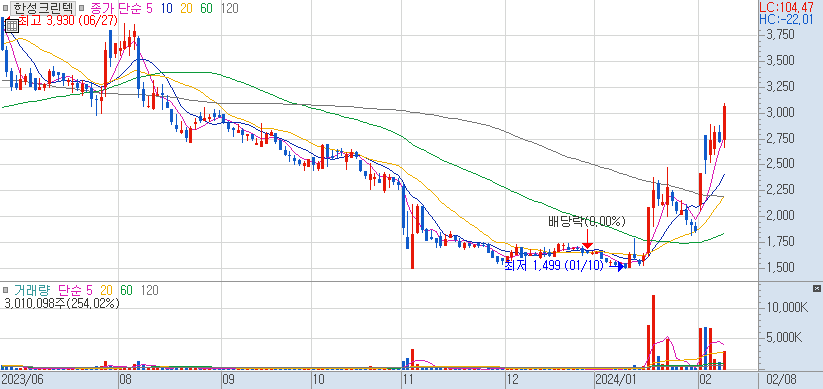823x389 pixels.
Task: Click square marker before 종가 단순 legend
Action: click(x=82, y=8)
